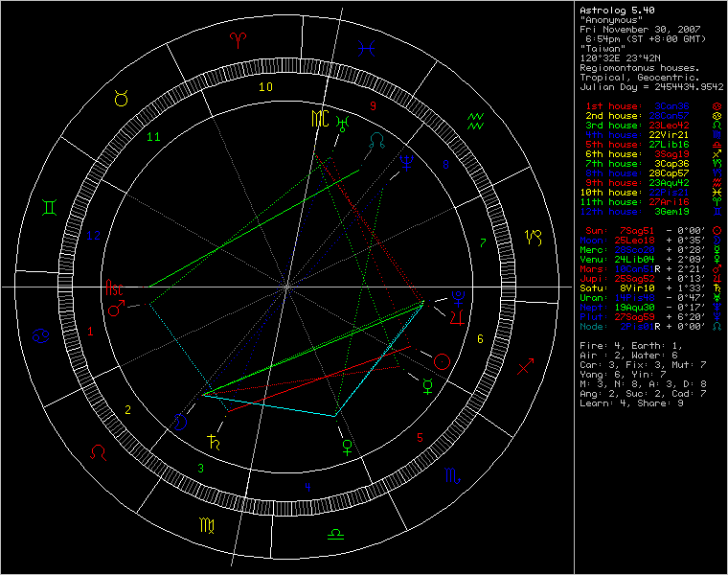Click the red Sagittarius arrow glyph on the ring

526,366
